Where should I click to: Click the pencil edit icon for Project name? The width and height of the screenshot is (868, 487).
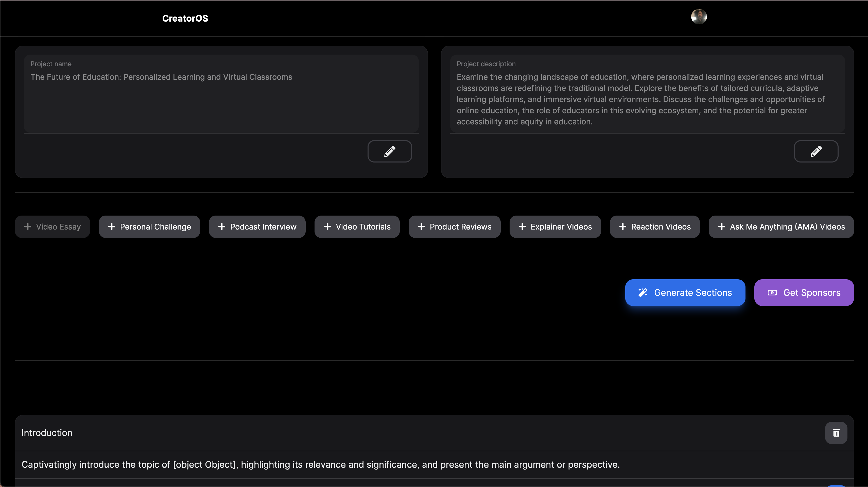[x=390, y=151]
